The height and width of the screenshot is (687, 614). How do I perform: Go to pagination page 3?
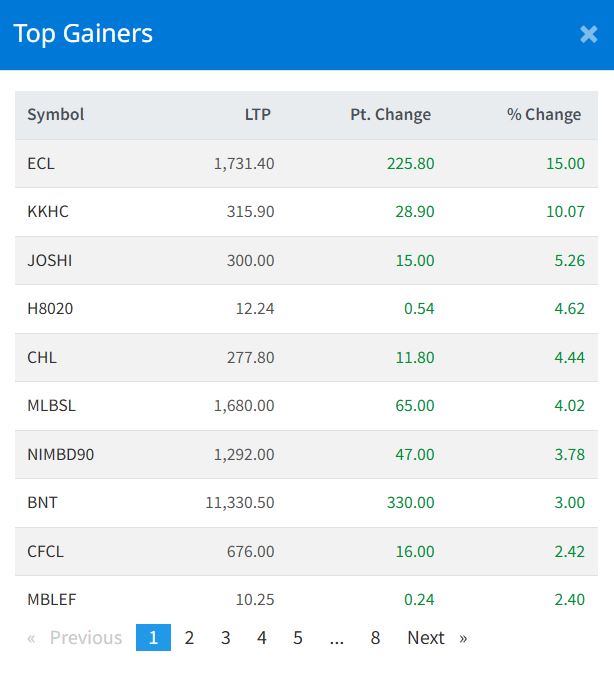[x=226, y=637]
